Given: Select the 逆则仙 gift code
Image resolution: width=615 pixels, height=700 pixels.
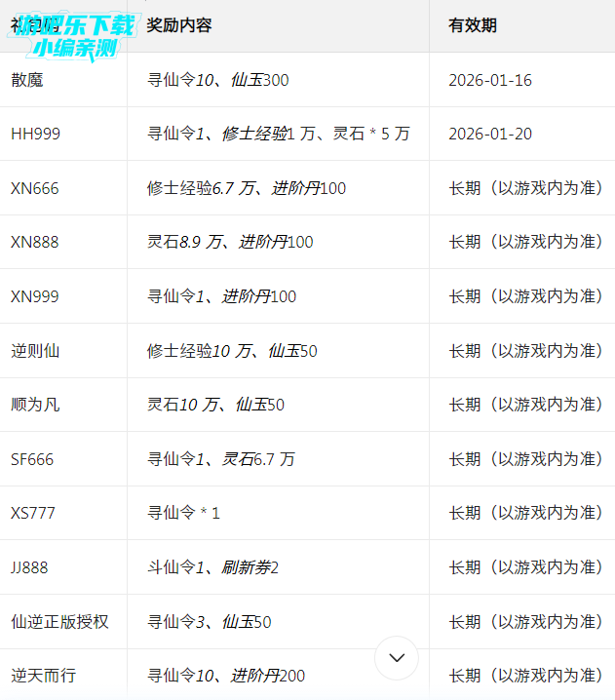Looking at the screenshot, I should pos(35,351).
